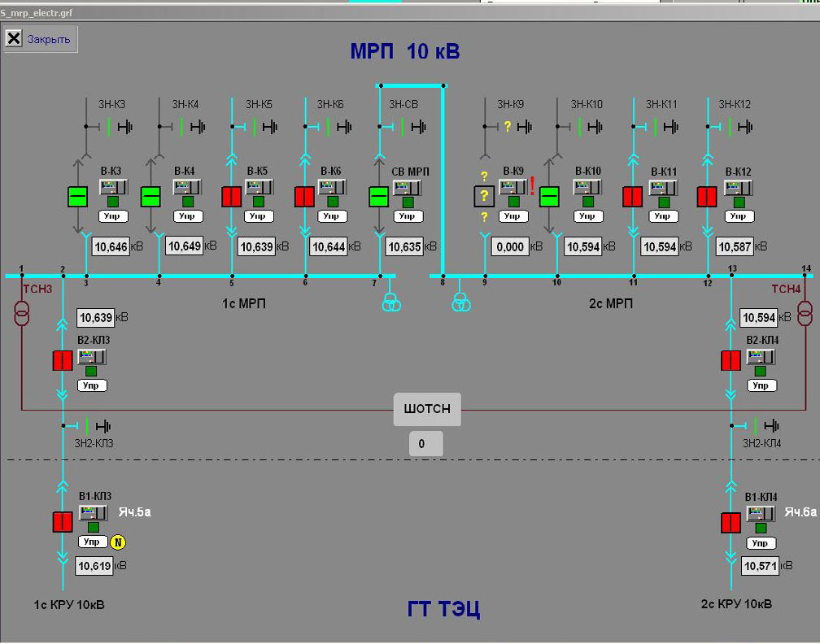Close the screen with Закрыть button

pyautogui.click(x=41, y=39)
